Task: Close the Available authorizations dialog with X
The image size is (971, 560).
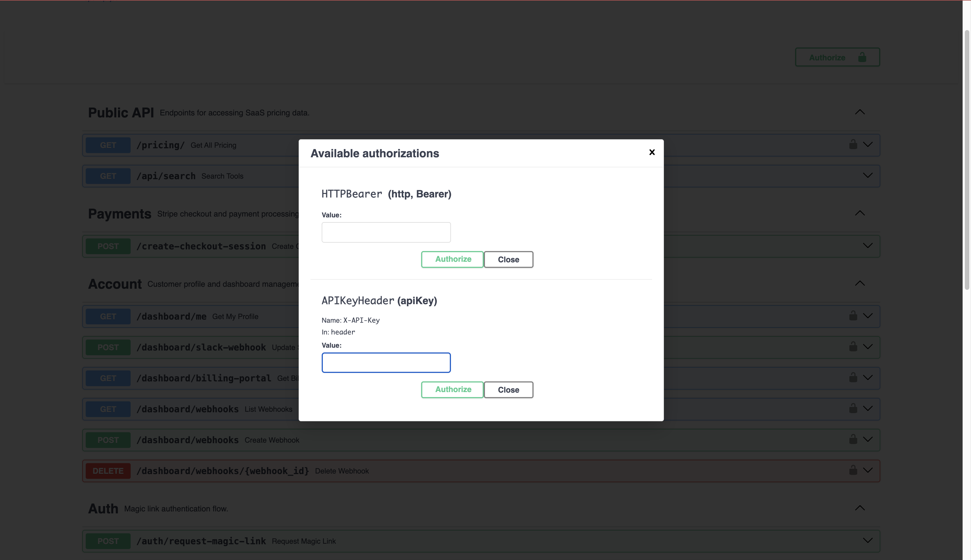Action: [x=652, y=152]
